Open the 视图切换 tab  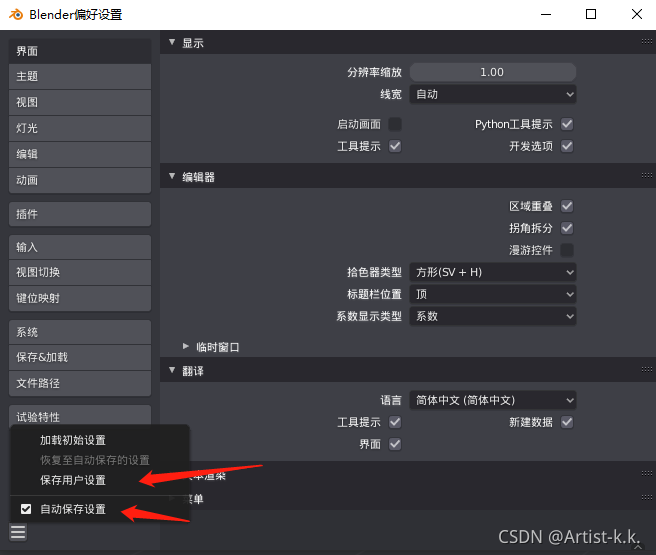pyautogui.click(x=80, y=273)
